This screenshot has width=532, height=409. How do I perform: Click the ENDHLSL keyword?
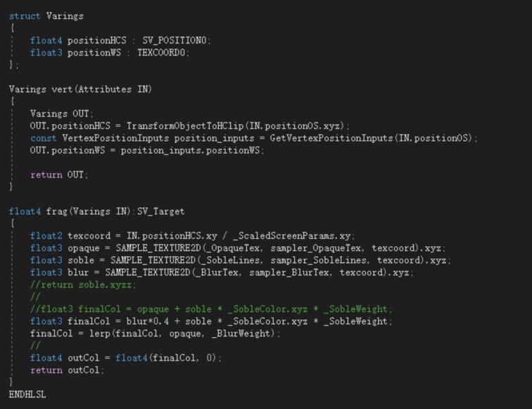coord(27,394)
